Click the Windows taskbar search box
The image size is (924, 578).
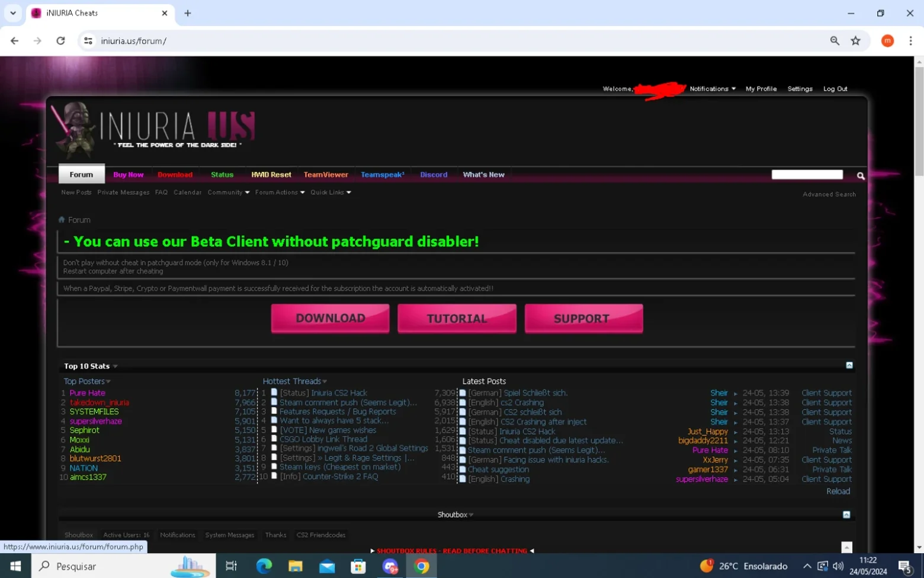tap(123, 566)
